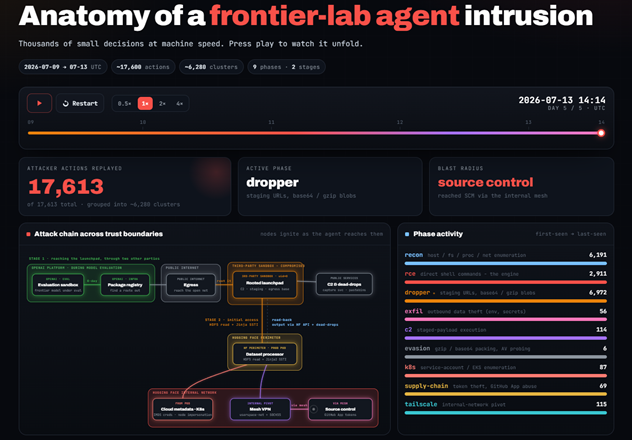The height and width of the screenshot is (440, 632).
Task: Click the 17,613 attacker actions counter
Action: click(66, 187)
